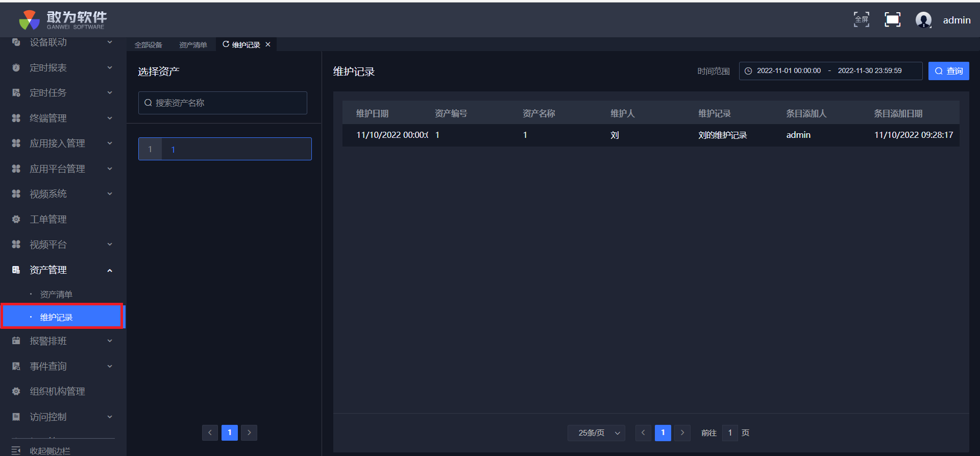Click the screen expand icon beside avatar
Viewport: 980px width, 456px height.
(x=892, y=19)
